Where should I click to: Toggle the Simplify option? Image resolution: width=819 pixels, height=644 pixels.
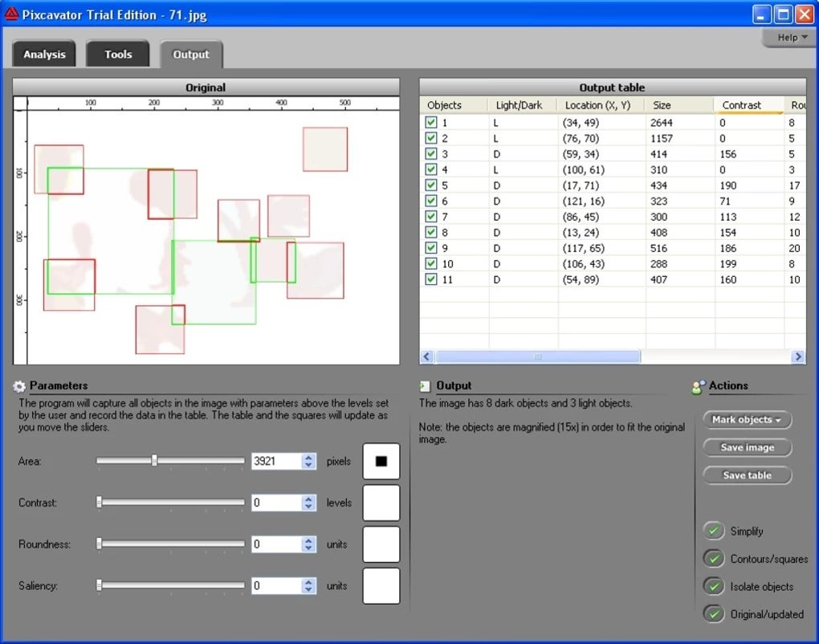click(714, 531)
